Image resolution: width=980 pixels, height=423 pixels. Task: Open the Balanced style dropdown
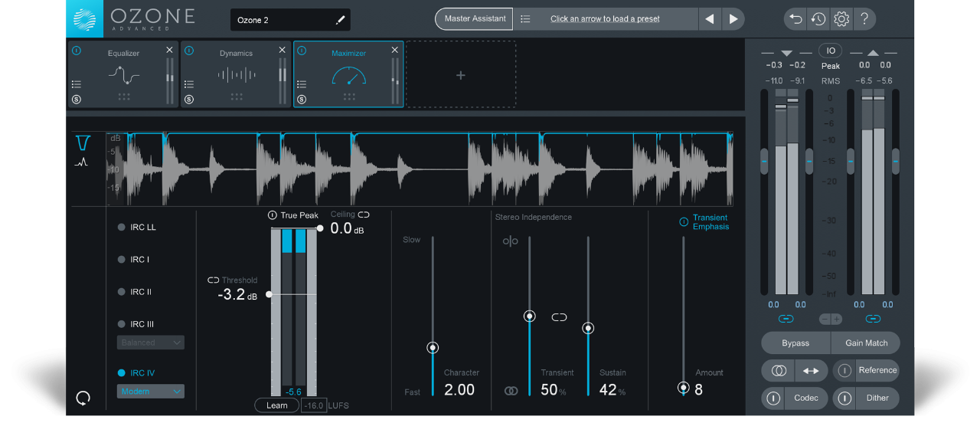coord(151,343)
